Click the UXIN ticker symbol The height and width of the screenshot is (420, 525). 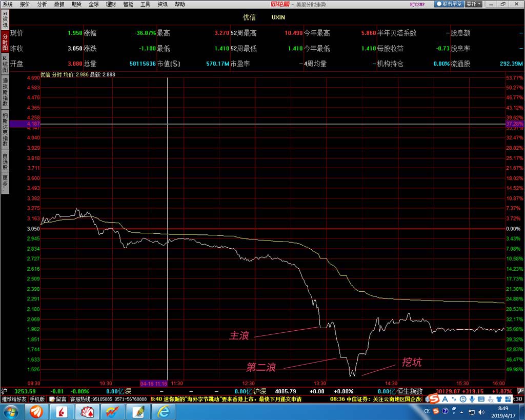[278, 17]
